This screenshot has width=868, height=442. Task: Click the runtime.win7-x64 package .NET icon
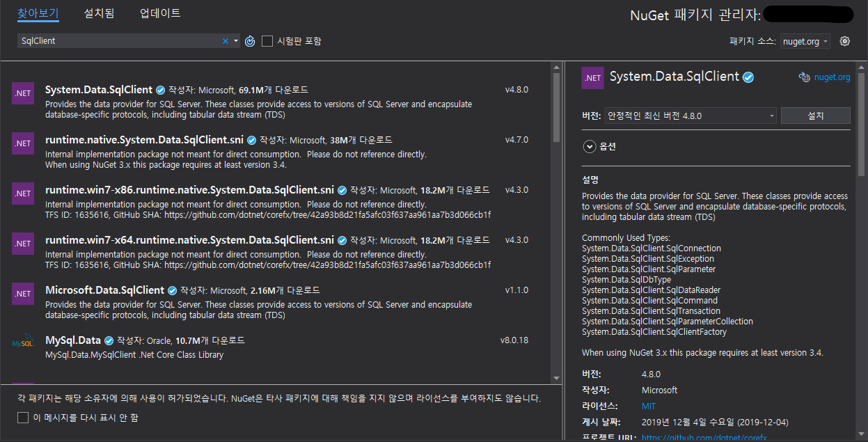23,244
